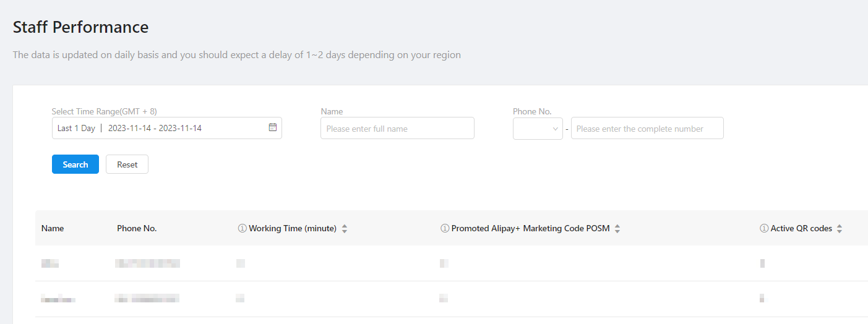Sort by Promoted Alipay+ Marketing Code POSM arrows
The width and height of the screenshot is (868, 324).
pos(617,229)
